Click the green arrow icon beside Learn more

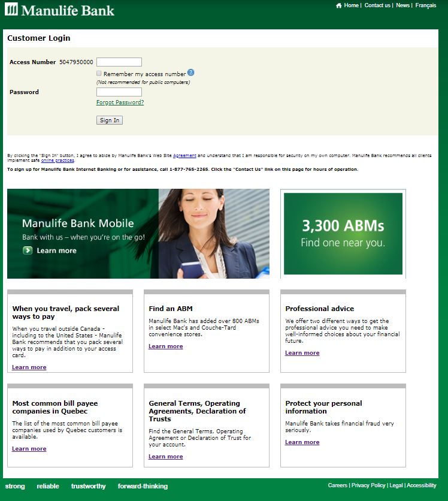[28, 251]
